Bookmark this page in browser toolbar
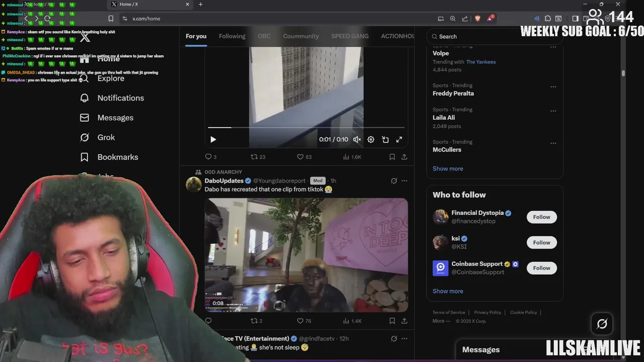Viewport: 644px width, 362px height. click(x=111, y=19)
